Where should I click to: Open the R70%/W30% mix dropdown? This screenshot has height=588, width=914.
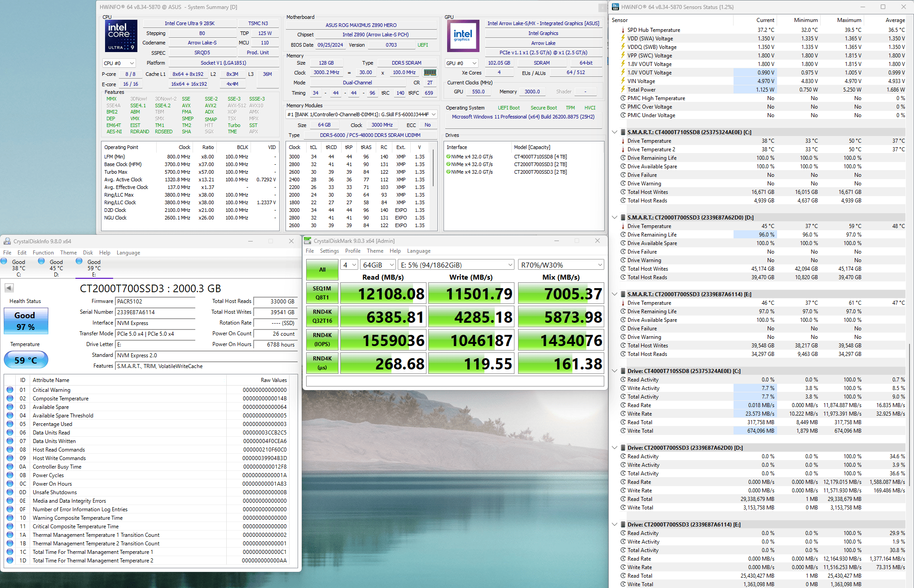pos(561,265)
